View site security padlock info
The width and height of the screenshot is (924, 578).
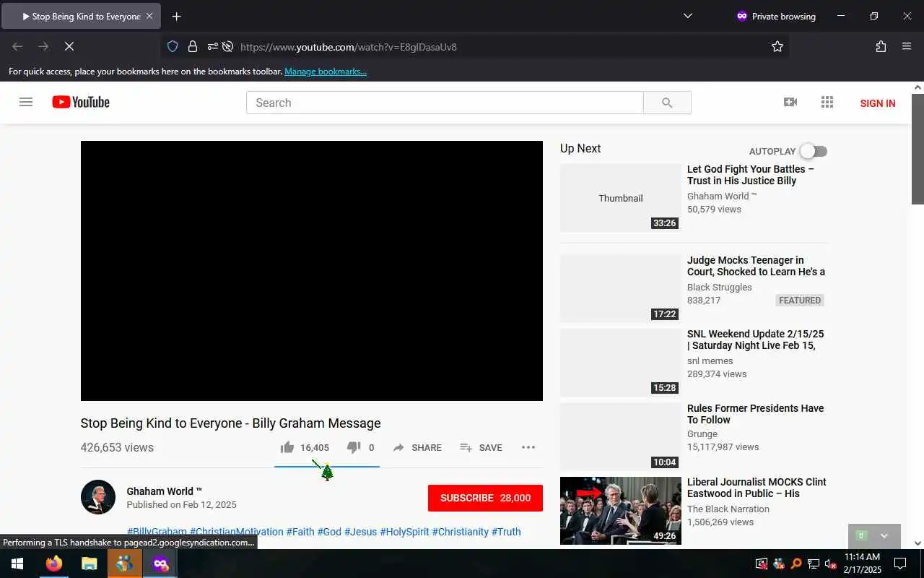click(x=193, y=47)
